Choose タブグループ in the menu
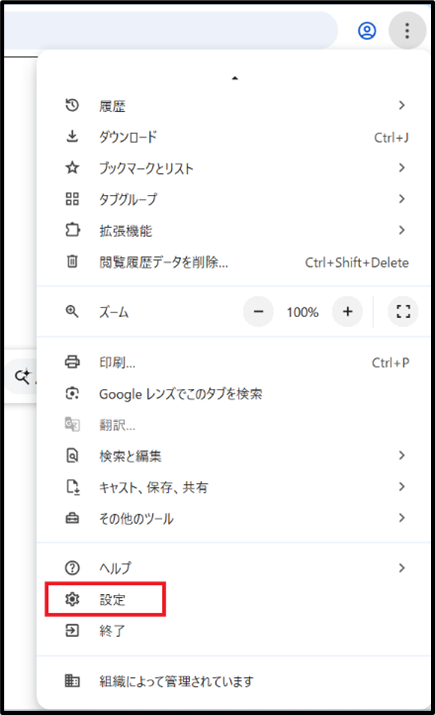 tap(233, 199)
